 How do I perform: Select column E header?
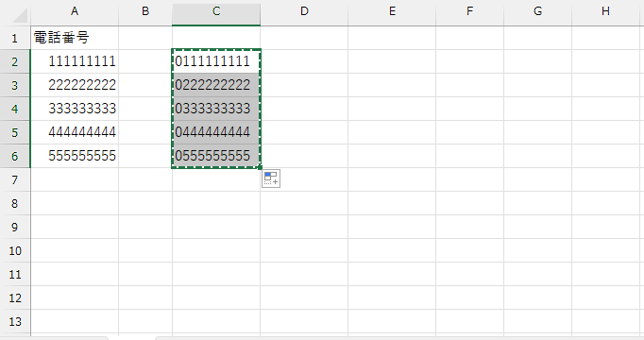(x=392, y=12)
